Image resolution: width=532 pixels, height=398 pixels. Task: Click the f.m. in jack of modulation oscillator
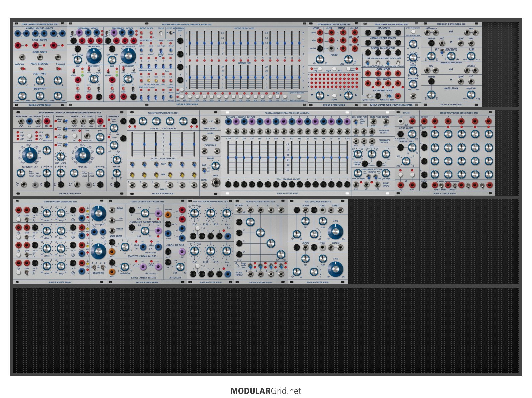pyautogui.click(x=24, y=184)
